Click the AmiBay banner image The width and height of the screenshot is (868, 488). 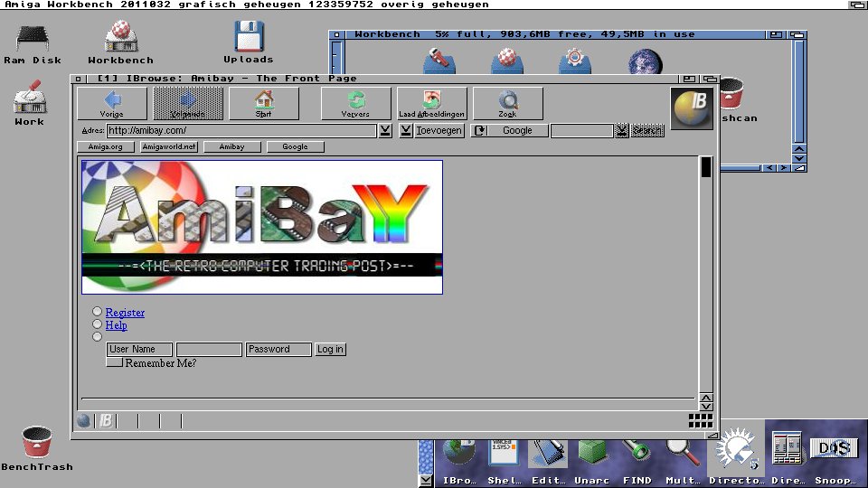(262, 227)
